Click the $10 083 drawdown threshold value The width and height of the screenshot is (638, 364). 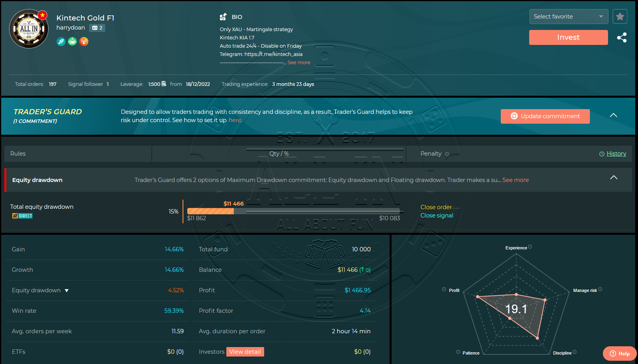pyautogui.click(x=390, y=218)
